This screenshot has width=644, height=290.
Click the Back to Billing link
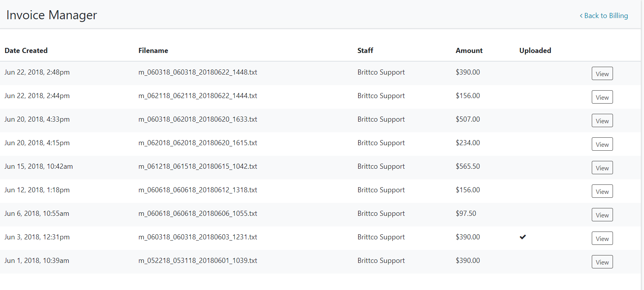[x=604, y=16]
